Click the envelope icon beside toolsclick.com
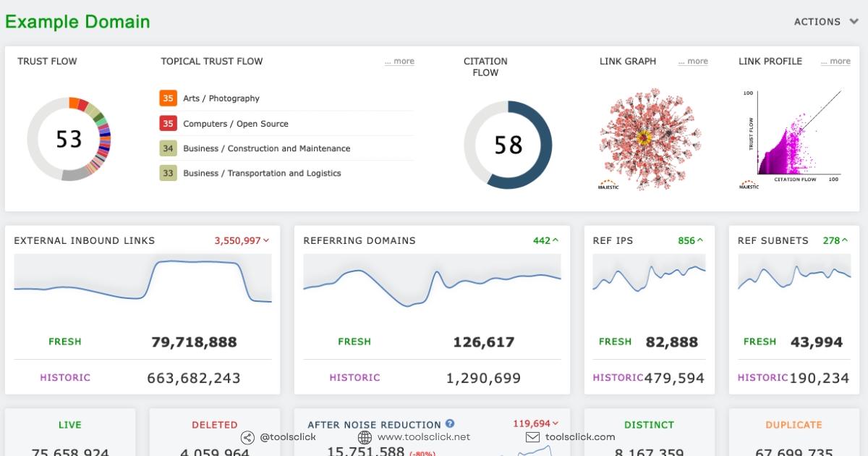 [532, 437]
